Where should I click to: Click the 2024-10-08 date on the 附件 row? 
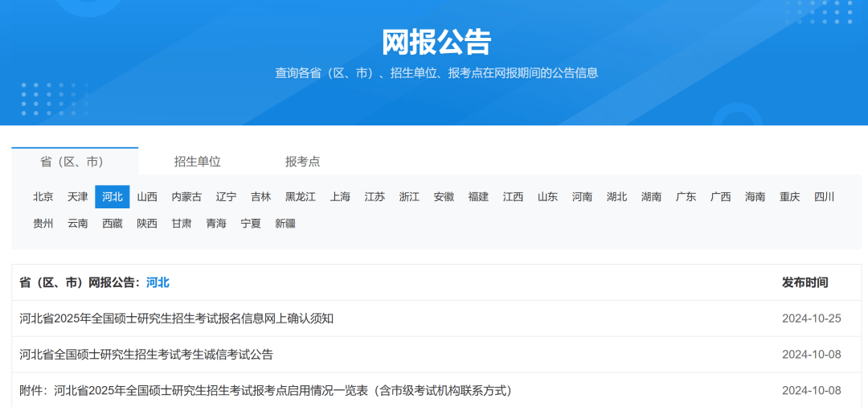(812, 391)
